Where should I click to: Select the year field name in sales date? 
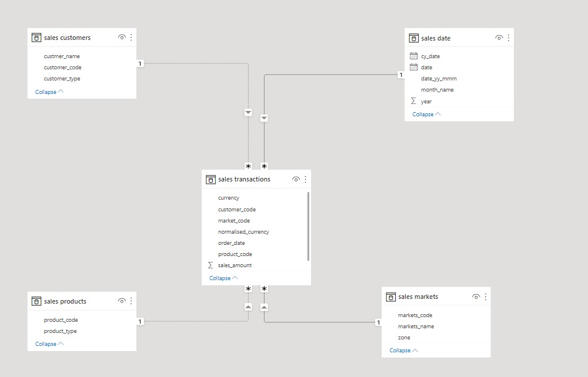(426, 102)
